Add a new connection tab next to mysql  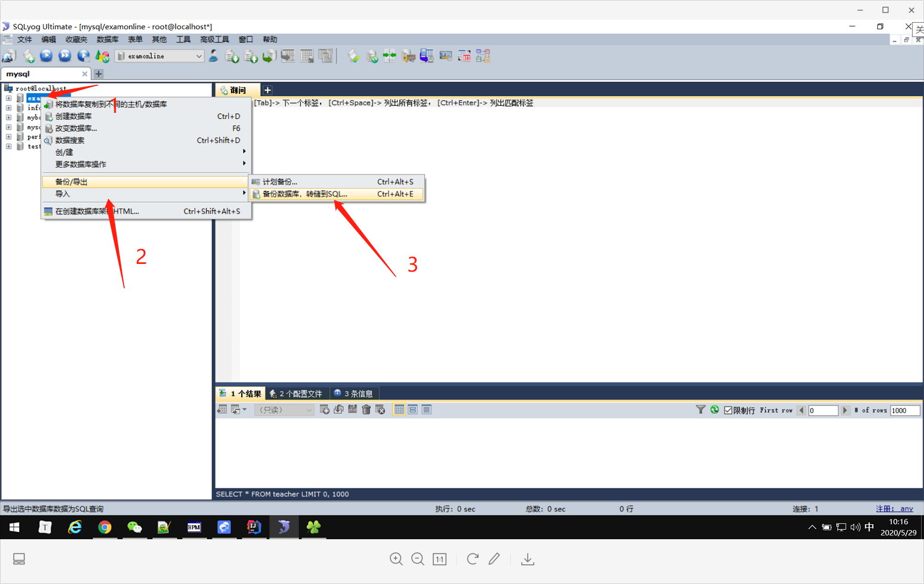click(x=98, y=74)
